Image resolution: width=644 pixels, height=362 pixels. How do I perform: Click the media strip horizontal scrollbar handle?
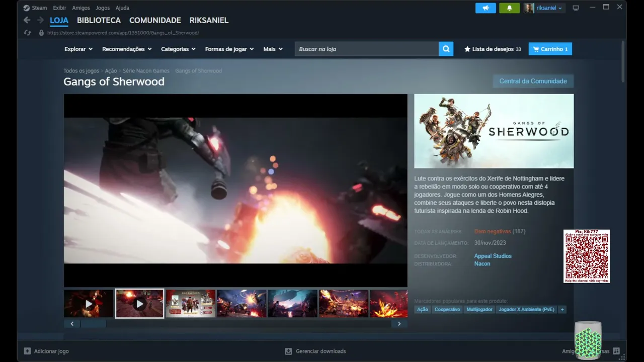(x=93, y=324)
